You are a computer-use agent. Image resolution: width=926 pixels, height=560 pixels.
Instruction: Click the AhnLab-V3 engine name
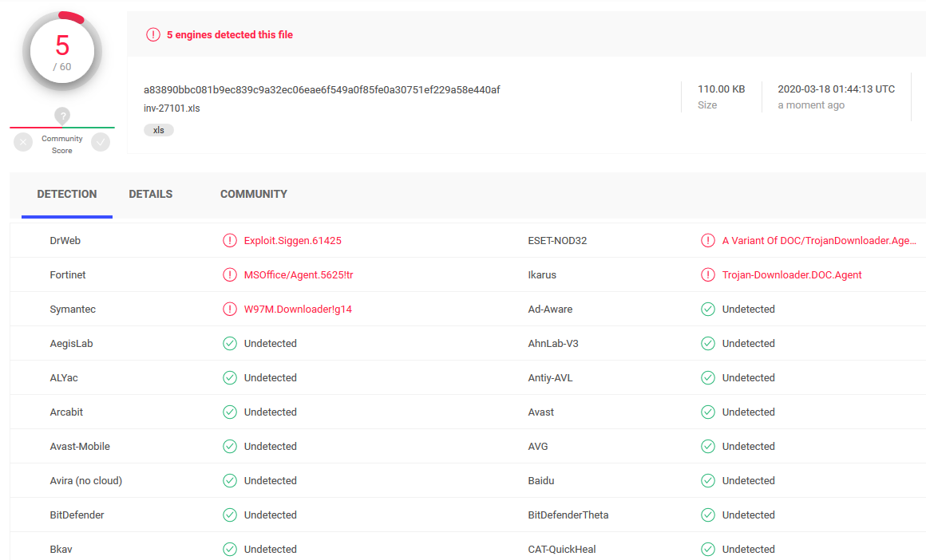coord(553,344)
